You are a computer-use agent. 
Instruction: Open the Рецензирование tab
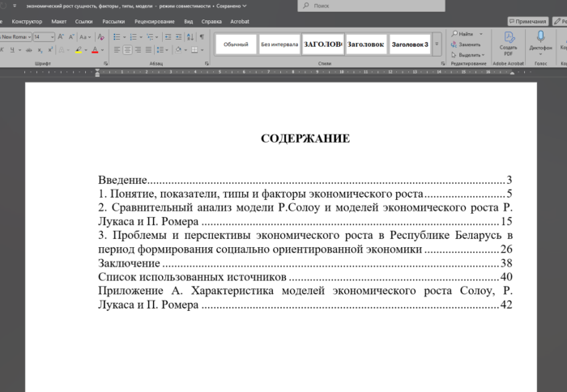pos(155,22)
